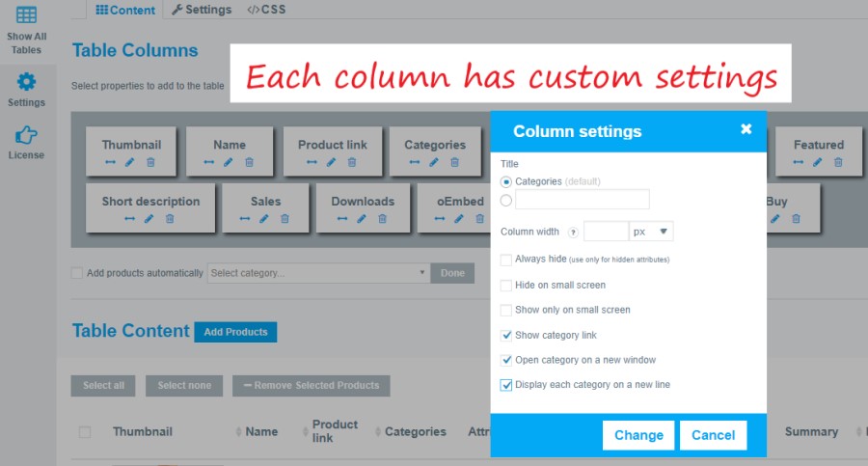Enable the Always hide checkbox

coord(506,260)
